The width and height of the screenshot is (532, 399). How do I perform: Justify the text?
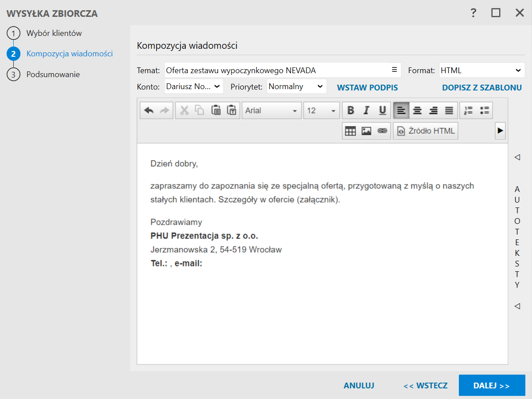pyautogui.click(x=449, y=111)
